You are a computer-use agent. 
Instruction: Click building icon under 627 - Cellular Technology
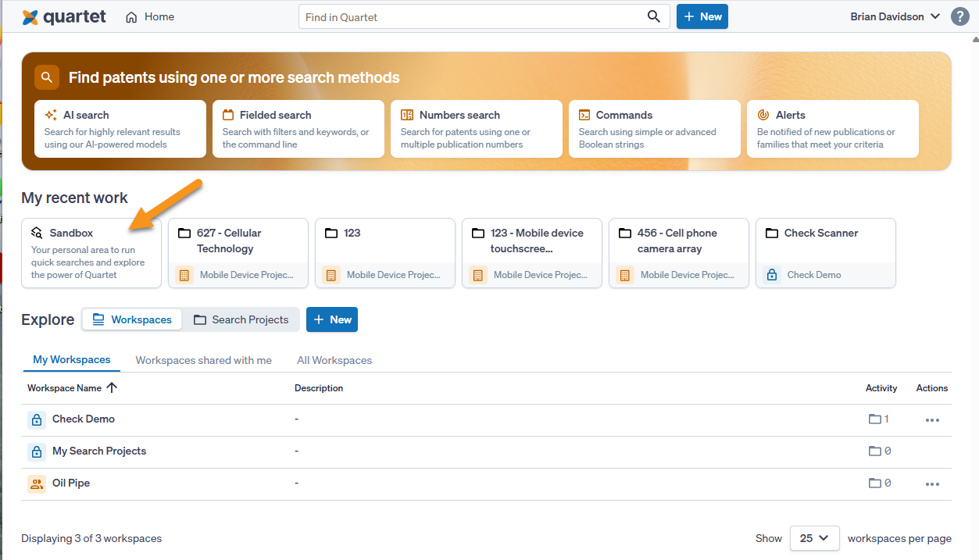pyautogui.click(x=184, y=275)
